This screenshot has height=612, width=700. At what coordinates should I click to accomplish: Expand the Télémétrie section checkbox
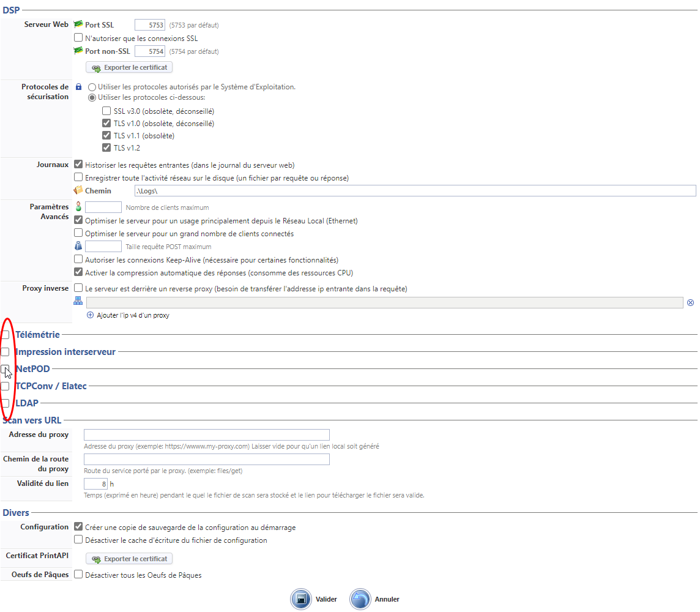[x=5, y=335]
